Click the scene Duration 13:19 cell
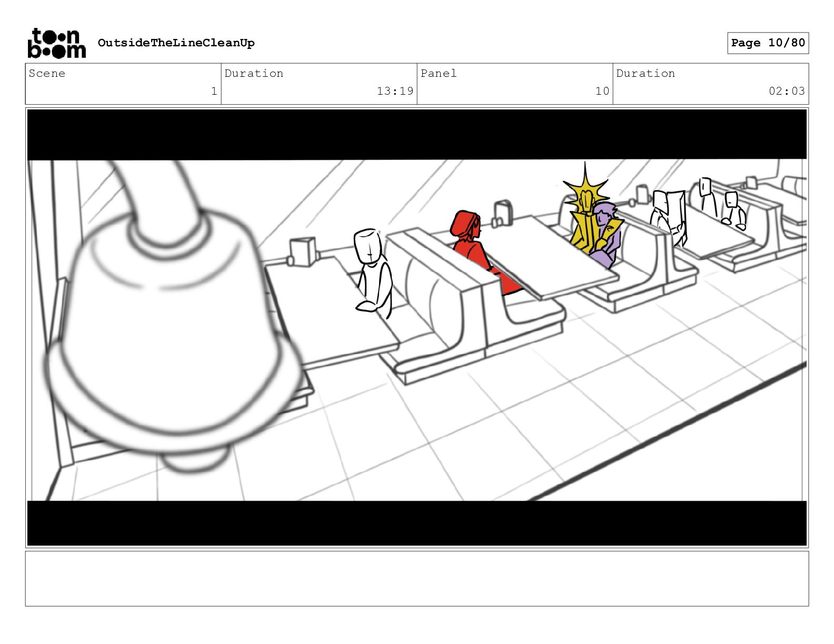 (x=319, y=84)
